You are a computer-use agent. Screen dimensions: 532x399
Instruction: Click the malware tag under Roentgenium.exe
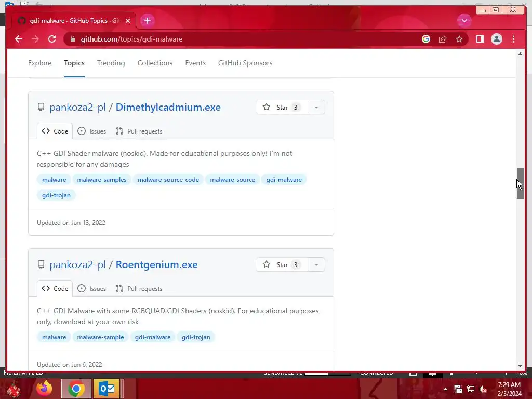coord(54,337)
